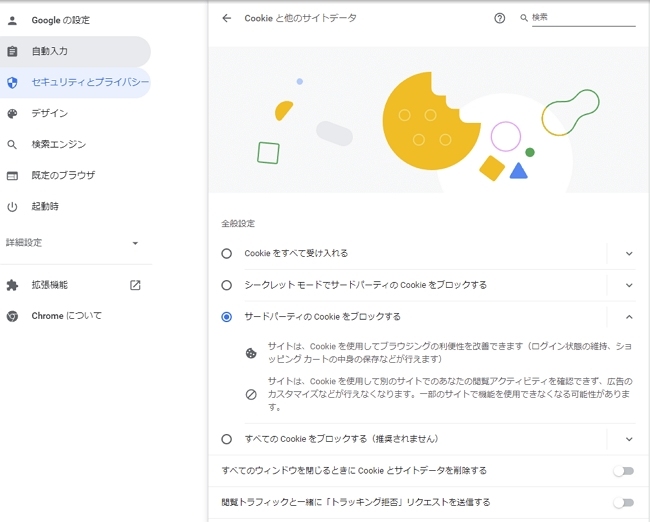Open Chrome について page
Screen dimensions: 650x522
coord(75,316)
